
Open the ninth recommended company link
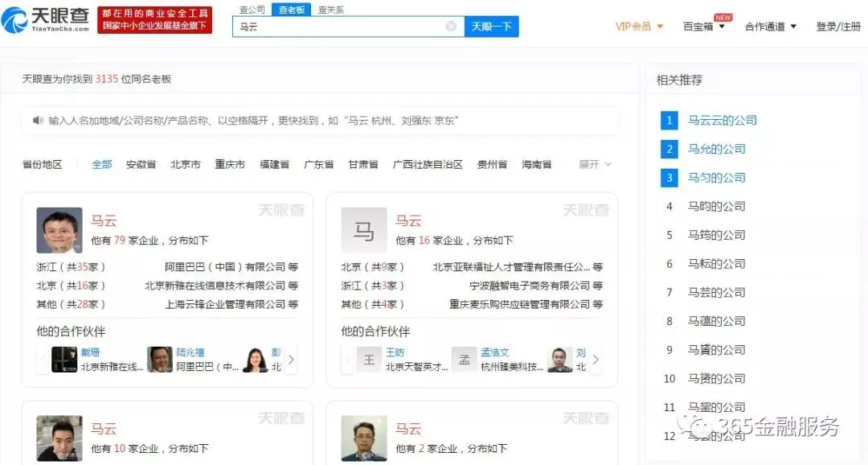pyautogui.click(x=716, y=350)
